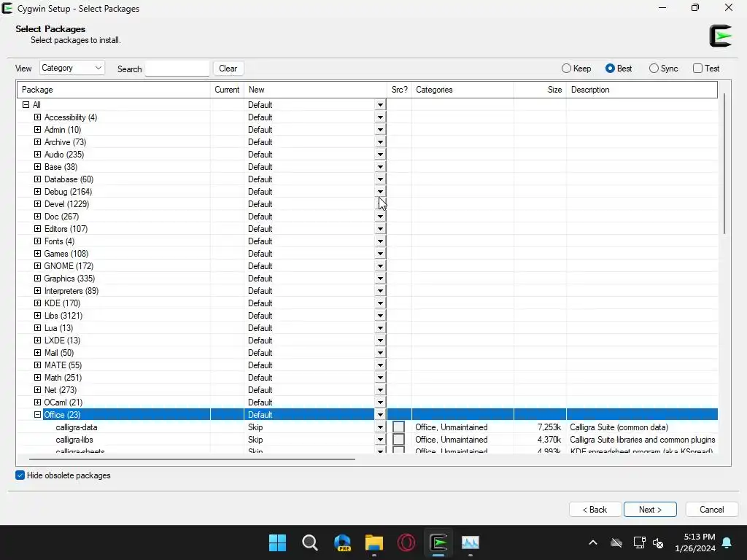Toggle Hide obsolete packages checkbox
The height and width of the screenshot is (560, 747).
point(20,475)
